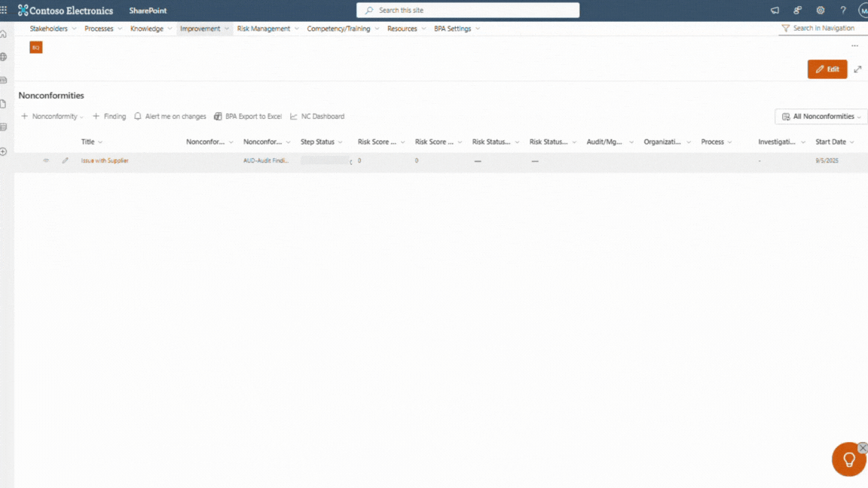Open the BPA Settings navigation menu
This screenshot has width=868, height=488.
[457, 29]
